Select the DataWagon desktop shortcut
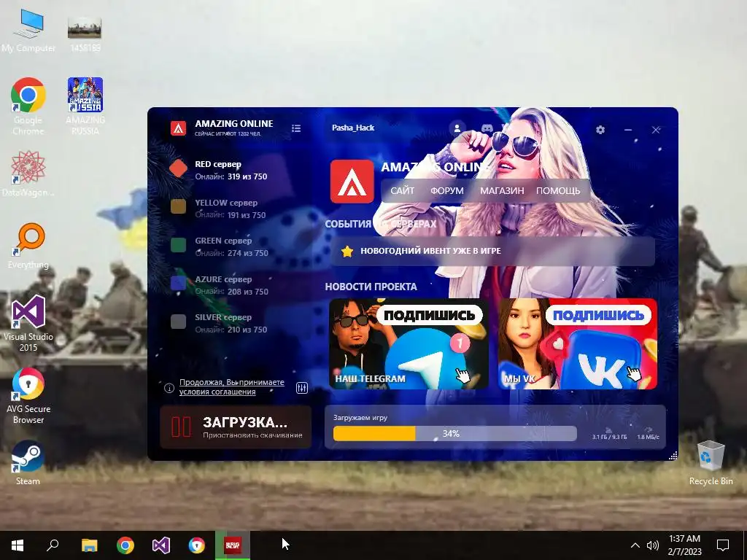The height and width of the screenshot is (560, 747). 28,174
